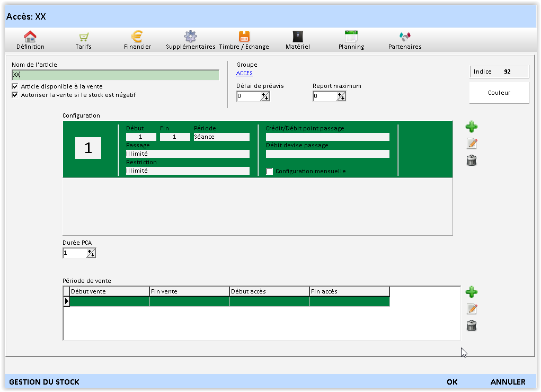Open the Matériel tab
The image size is (541, 392).
coord(297,40)
